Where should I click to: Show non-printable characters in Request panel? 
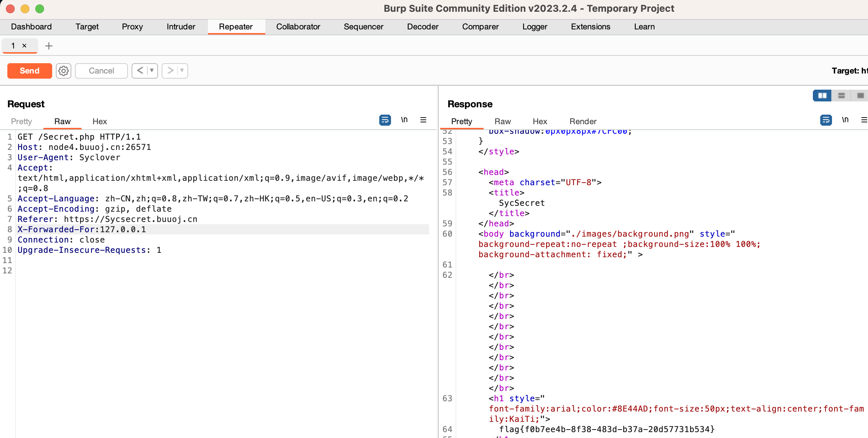(404, 120)
